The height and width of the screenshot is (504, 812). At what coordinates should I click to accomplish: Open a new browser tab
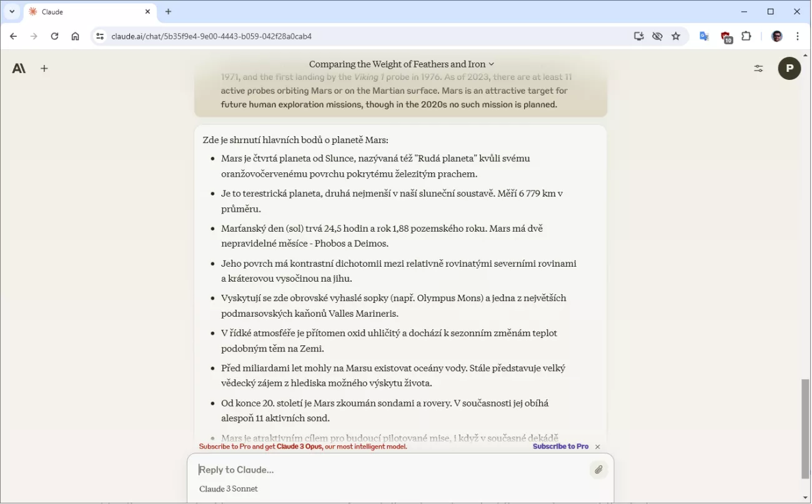pyautogui.click(x=168, y=11)
